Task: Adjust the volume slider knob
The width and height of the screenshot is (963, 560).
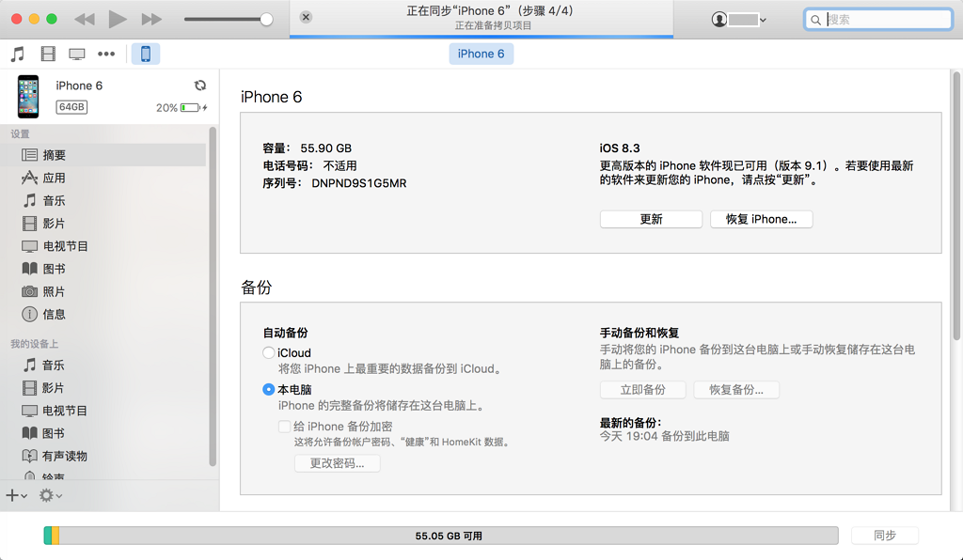Action: pos(266,19)
